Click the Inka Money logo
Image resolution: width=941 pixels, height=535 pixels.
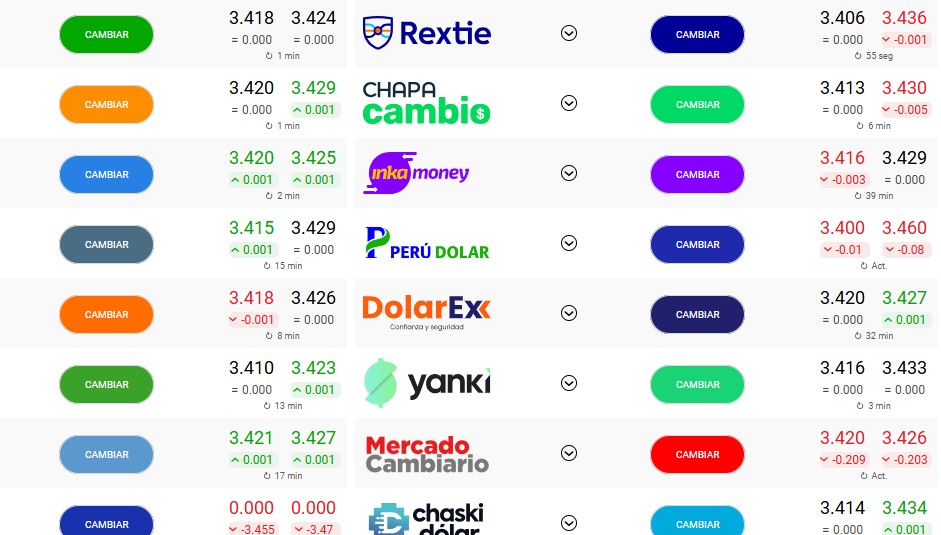point(419,173)
